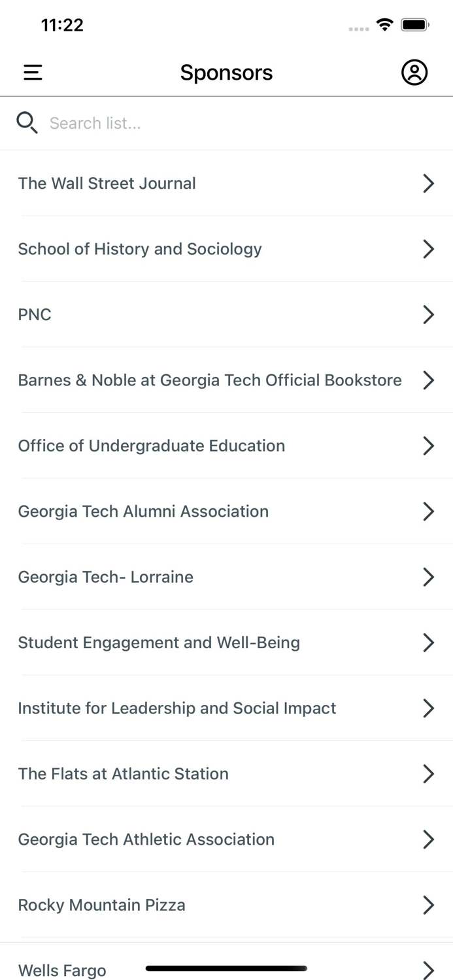The image size is (453, 980).
Task: Tap the cellular signal dots icon
Action: point(358,27)
